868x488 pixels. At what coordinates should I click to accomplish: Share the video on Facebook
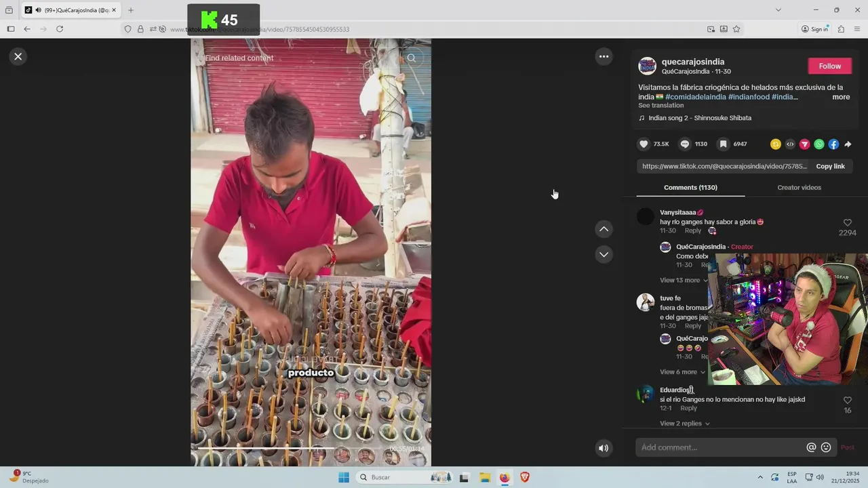point(833,144)
